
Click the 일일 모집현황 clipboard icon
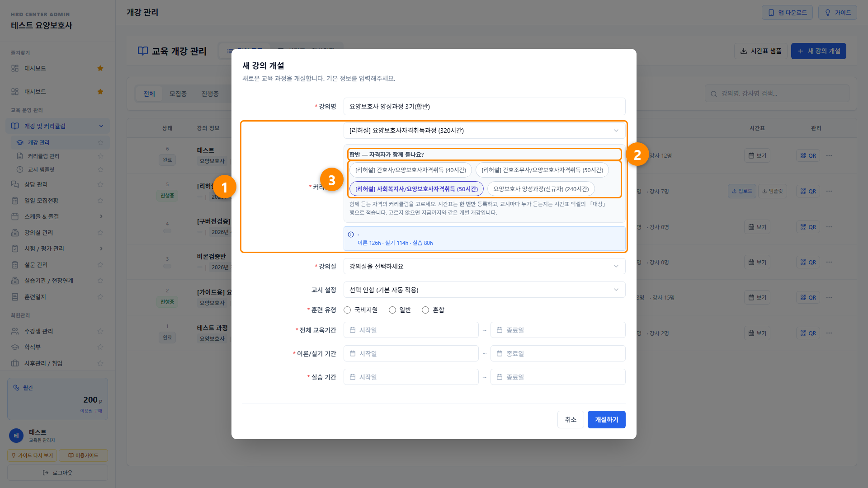tap(15, 201)
